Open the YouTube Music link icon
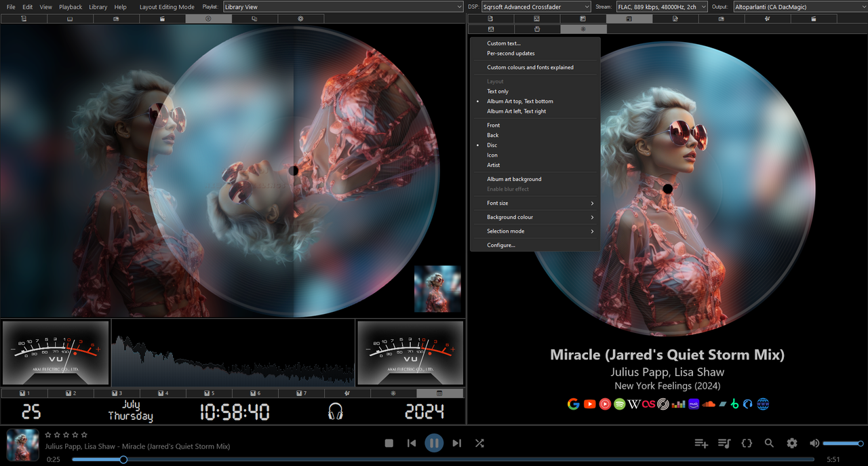 (605, 404)
